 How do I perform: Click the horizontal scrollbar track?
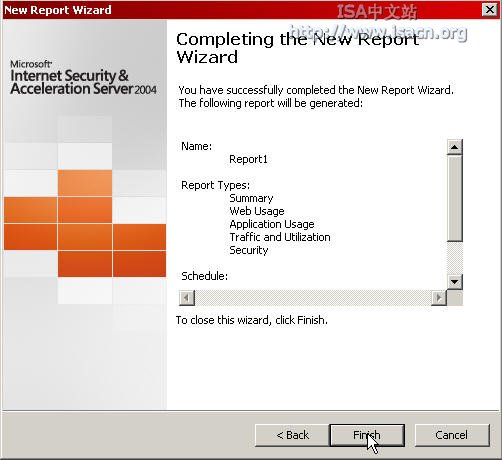tap(313, 297)
